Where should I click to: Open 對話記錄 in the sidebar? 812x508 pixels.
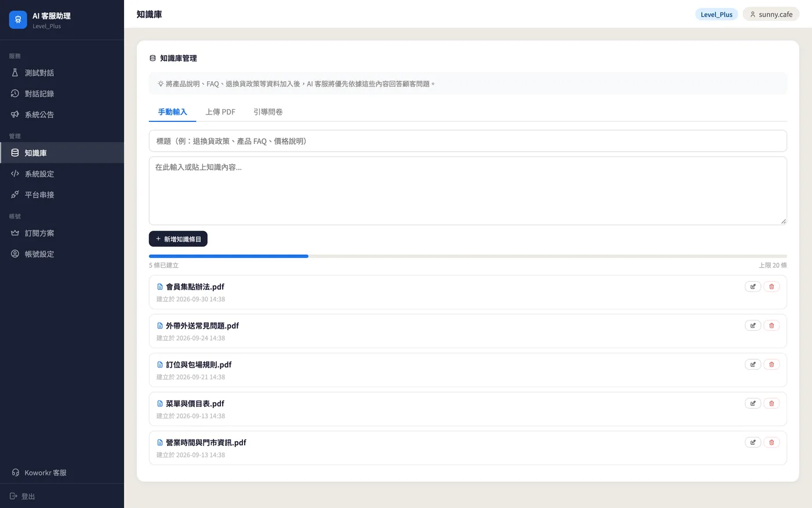62,93
